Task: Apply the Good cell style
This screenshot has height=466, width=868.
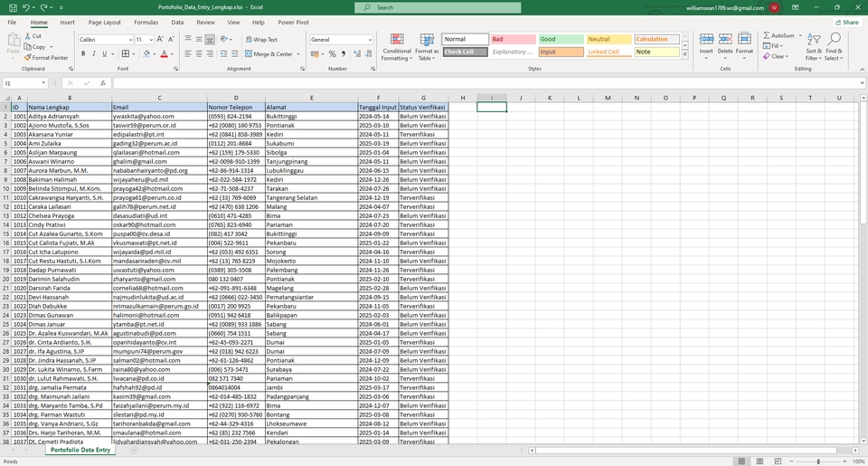Action: (x=561, y=39)
